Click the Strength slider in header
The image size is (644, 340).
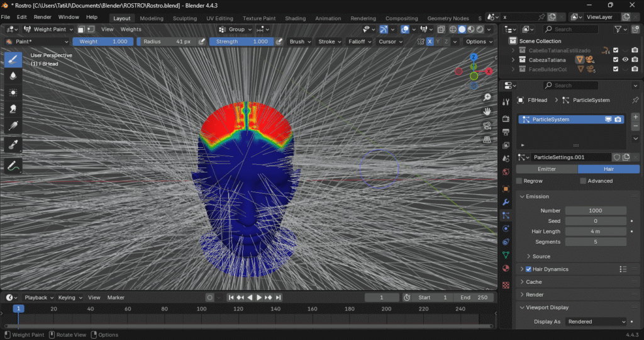242,42
